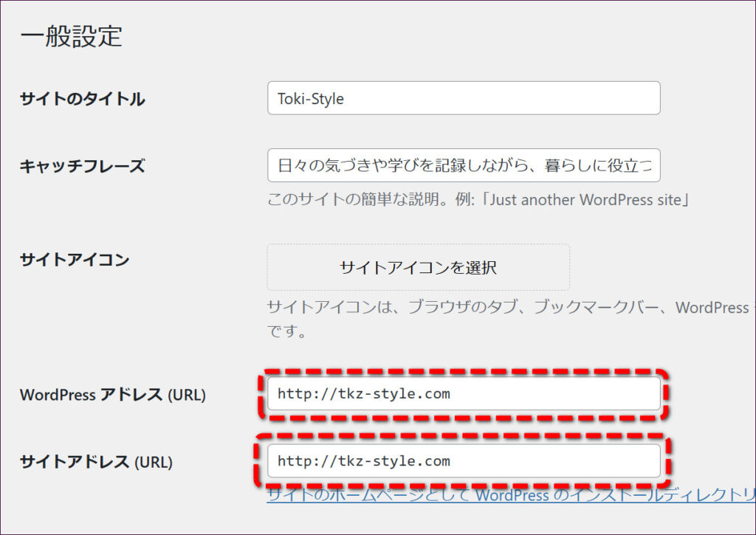The image size is (756, 535).
Task: Click the サイトアドレス (URL) label
Action: 95,462
